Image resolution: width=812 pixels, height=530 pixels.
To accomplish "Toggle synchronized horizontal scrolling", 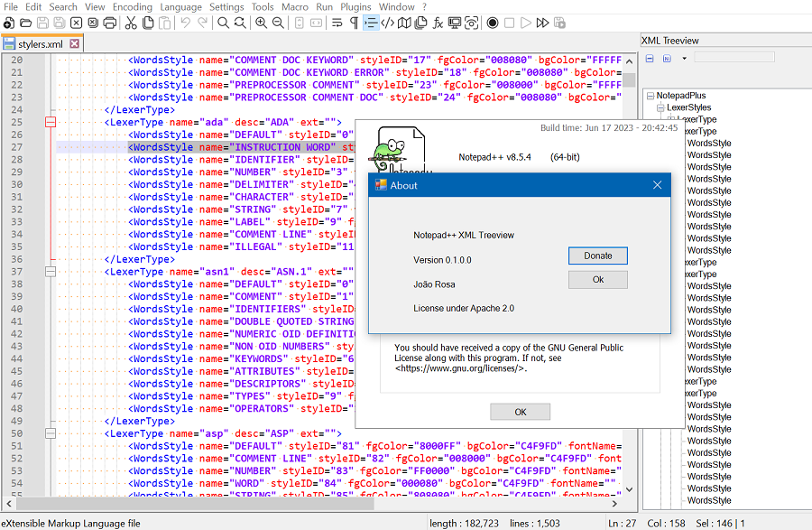I will pyautogui.click(x=316, y=23).
